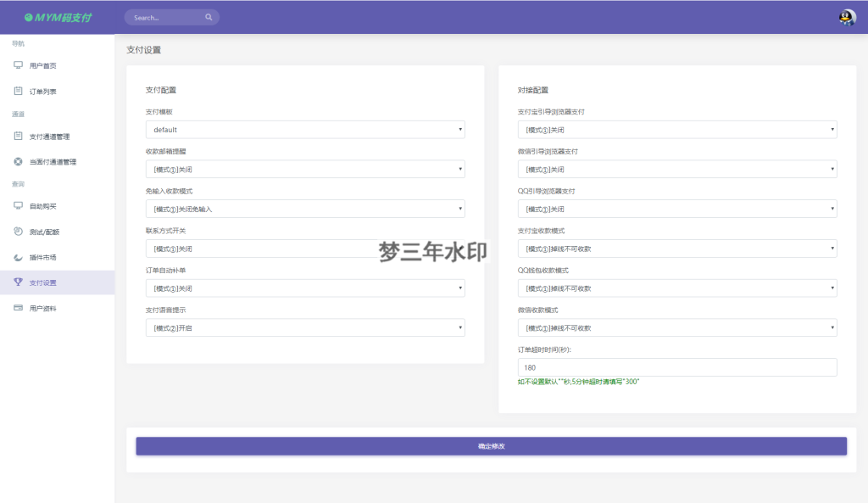Click the search magnifier icon
This screenshot has width=868, height=503.
point(209,17)
